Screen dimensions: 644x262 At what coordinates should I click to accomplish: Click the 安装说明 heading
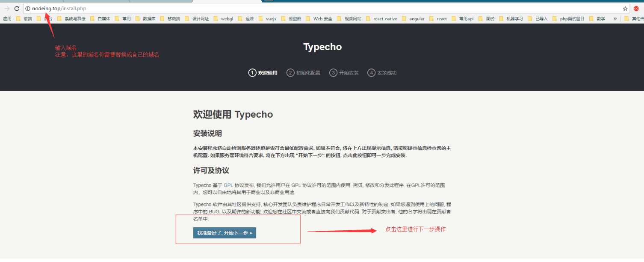tap(207, 134)
